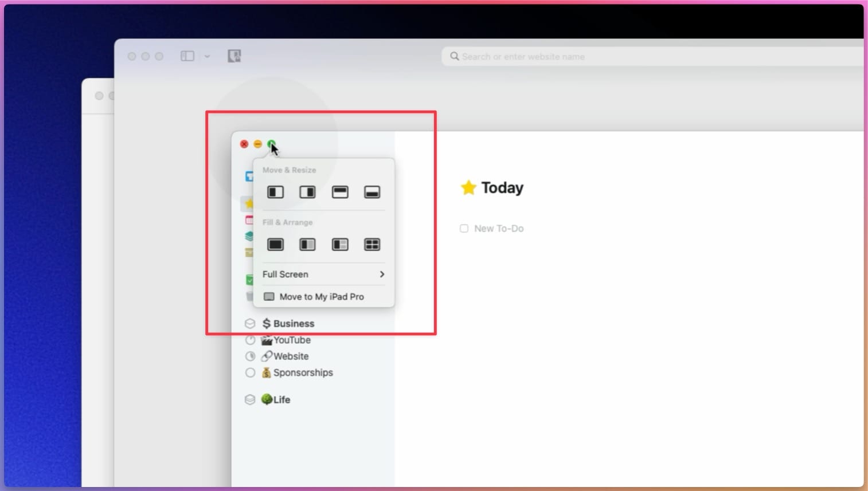Image resolution: width=868 pixels, height=491 pixels.
Task: Tile window to bottom half of screen
Action: click(x=372, y=192)
